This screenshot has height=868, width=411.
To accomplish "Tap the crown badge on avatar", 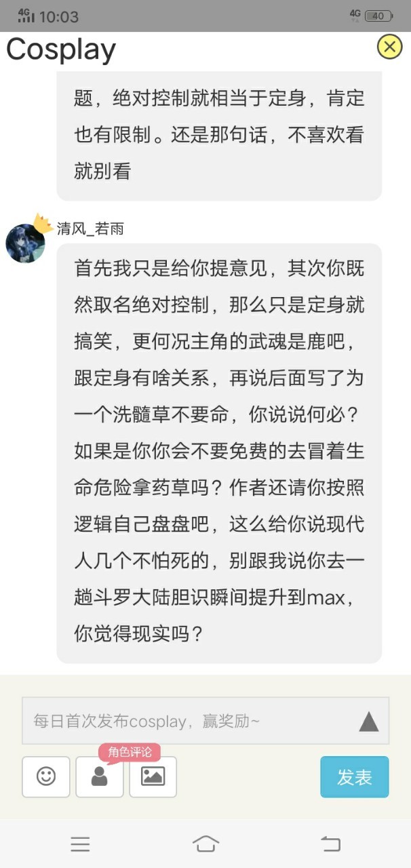I will (43, 223).
